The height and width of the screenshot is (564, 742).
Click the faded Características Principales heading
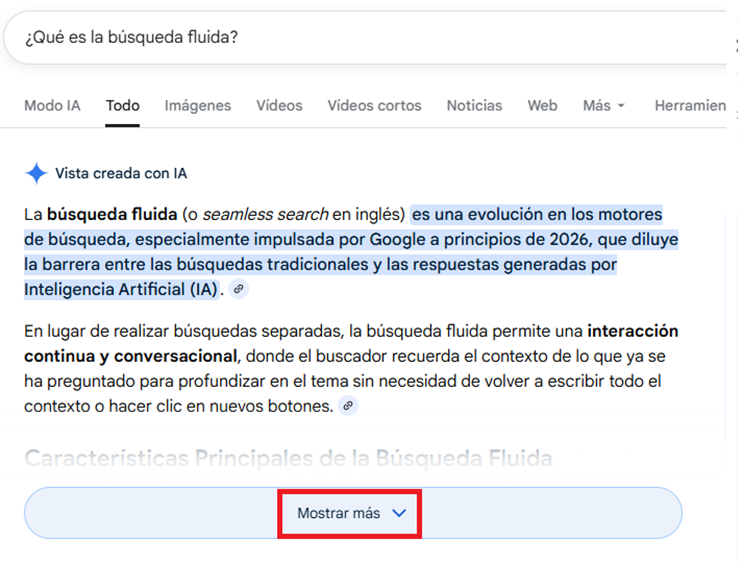[288, 459]
